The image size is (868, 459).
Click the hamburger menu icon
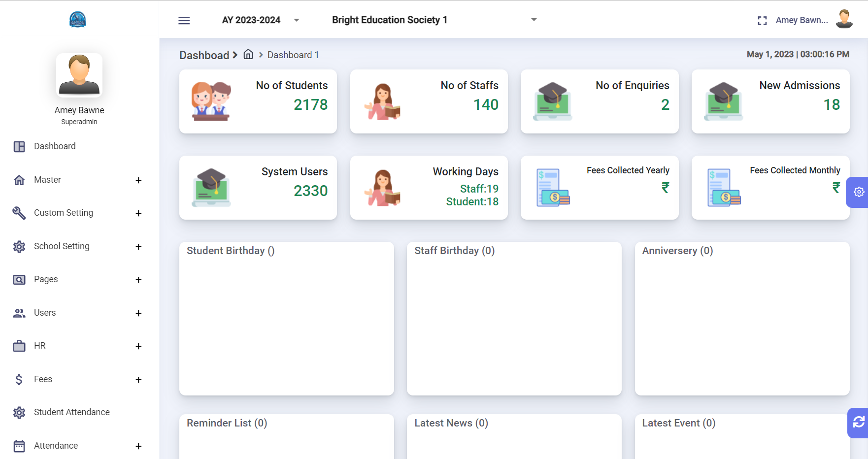point(184,20)
